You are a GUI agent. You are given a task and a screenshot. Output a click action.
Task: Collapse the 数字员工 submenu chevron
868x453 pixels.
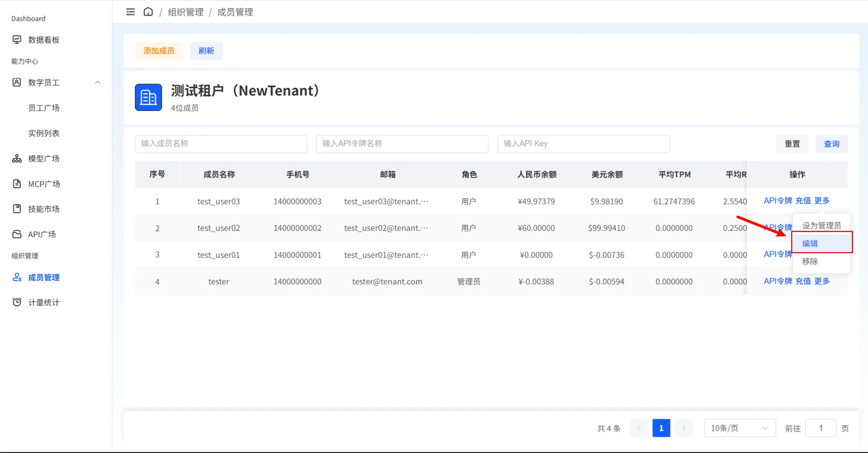(98, 83)
